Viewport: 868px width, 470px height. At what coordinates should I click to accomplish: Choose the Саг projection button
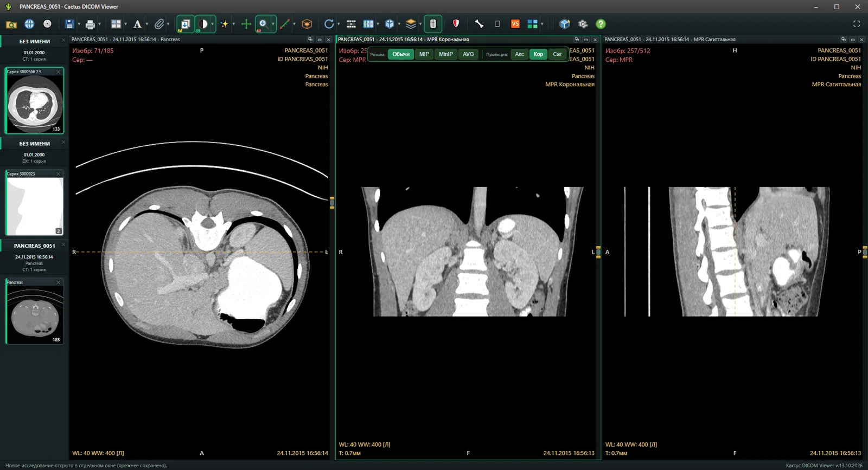pyautogui.click(x=557, y=54)
